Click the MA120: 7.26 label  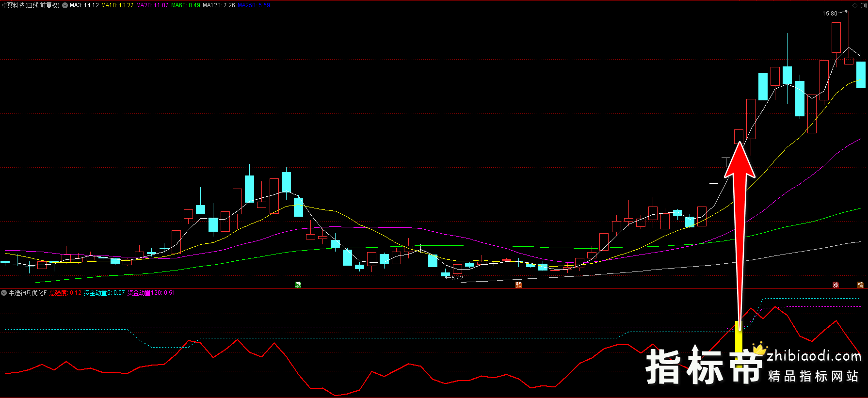(x=219, y=5)
